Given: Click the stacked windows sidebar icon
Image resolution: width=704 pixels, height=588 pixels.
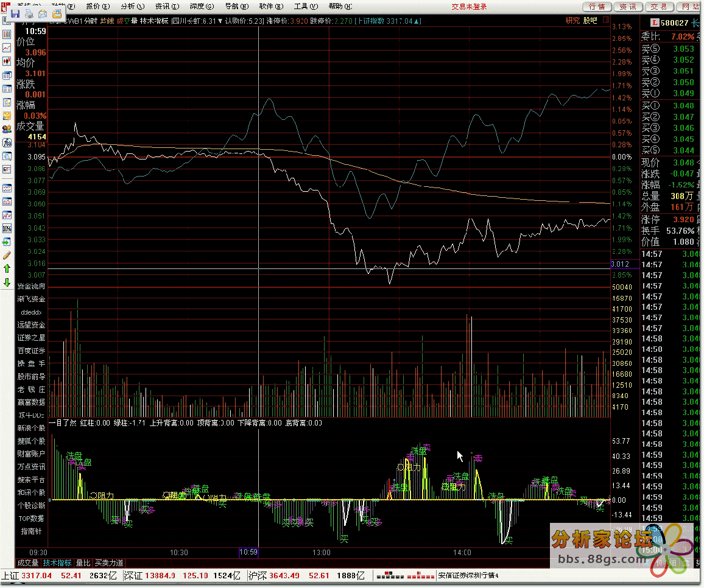Looking at the screenshot, I should coord(7,75).
